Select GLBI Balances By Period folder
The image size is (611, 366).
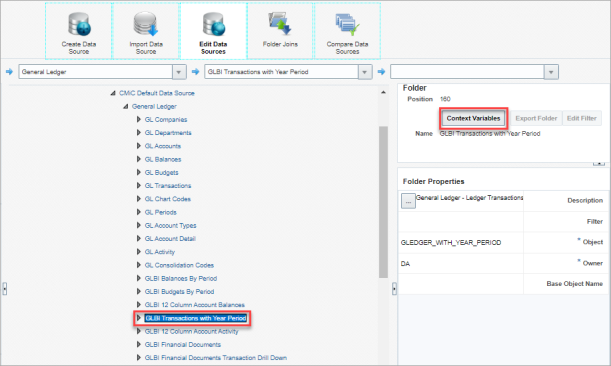[181, 278]
